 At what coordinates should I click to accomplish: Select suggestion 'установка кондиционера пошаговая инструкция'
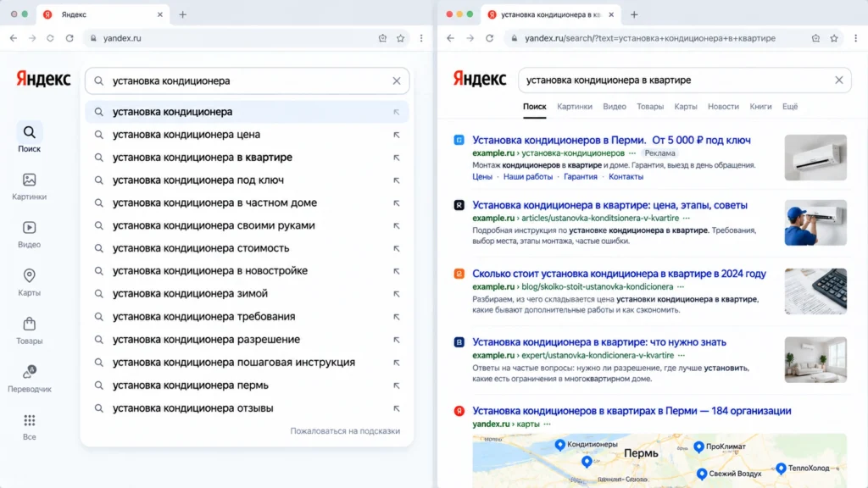[247, 363]
